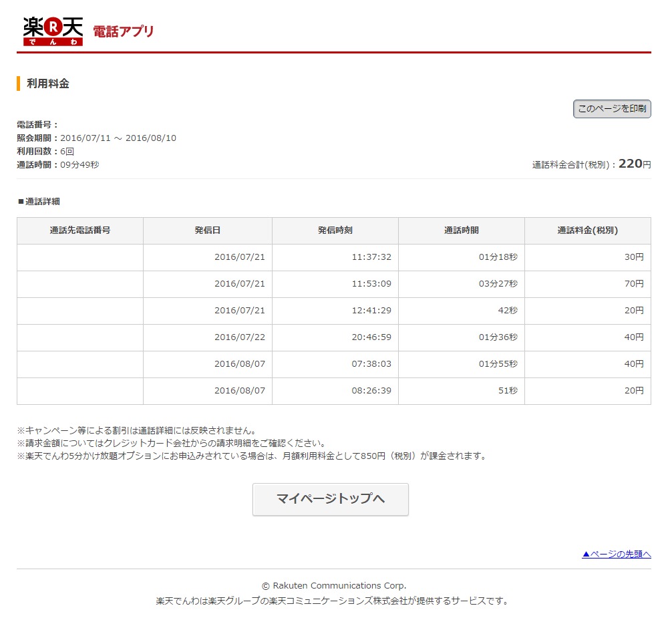Click the 51秒 duration cell

507,391
